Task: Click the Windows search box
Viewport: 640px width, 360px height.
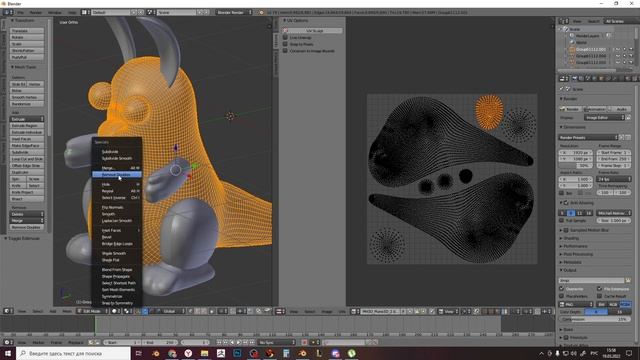Action: (73, 353)
